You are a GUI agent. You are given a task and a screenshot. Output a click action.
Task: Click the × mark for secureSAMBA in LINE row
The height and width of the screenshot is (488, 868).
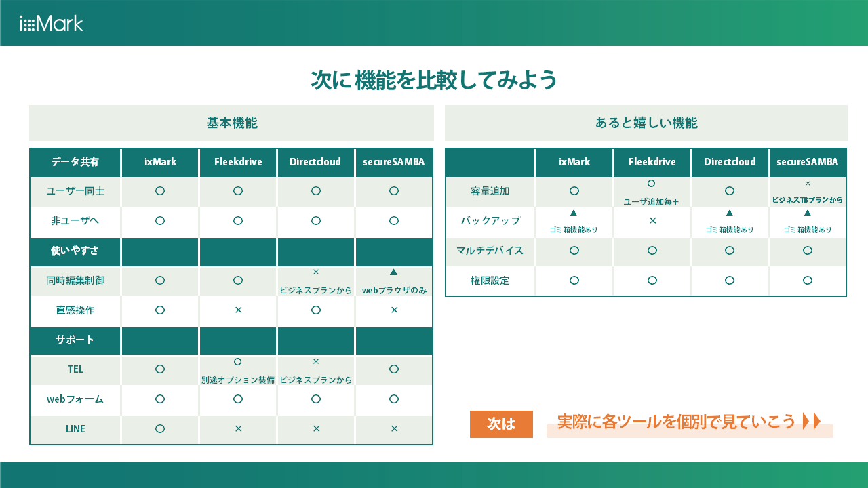coord(394,428)
